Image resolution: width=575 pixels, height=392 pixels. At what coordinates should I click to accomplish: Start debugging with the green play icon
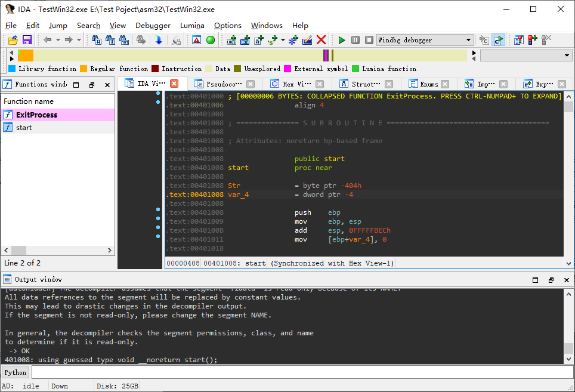[x=341, y=40]
